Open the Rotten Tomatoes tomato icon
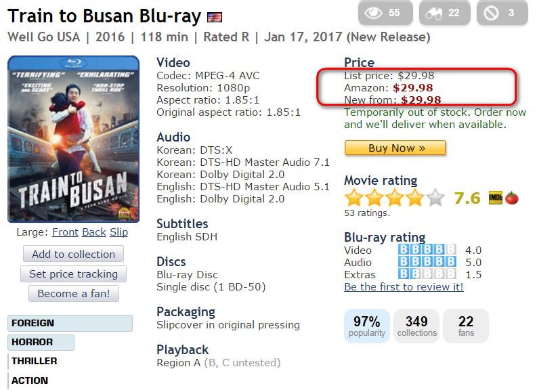 (x=511, y=198)
